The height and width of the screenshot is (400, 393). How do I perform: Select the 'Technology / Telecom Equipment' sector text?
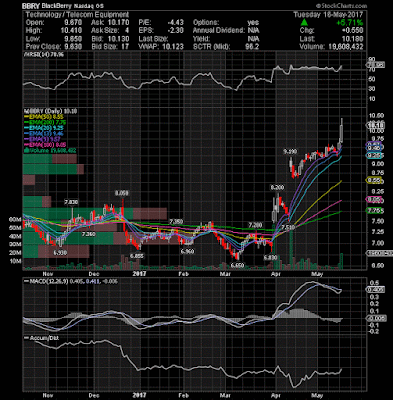(77, 15)
